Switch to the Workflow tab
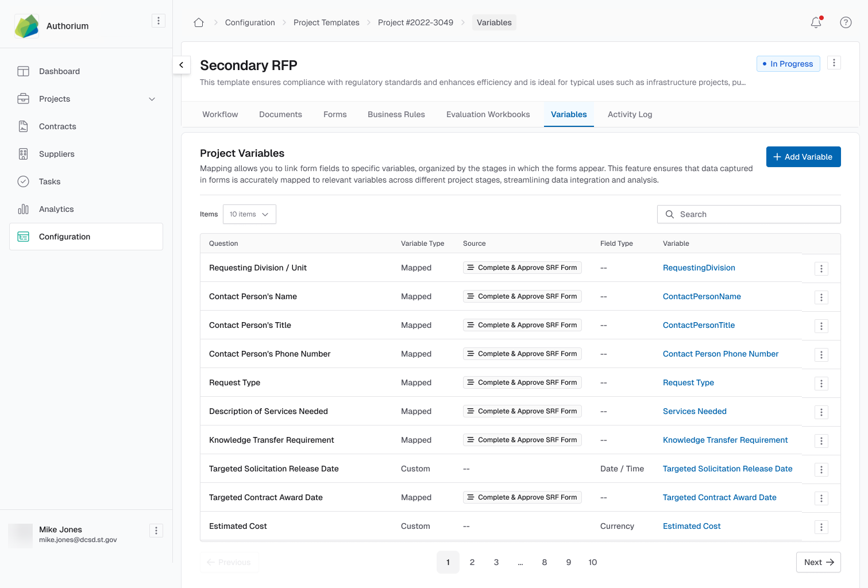The width and height of the screenshot is (868, 588). coord(220,114)
